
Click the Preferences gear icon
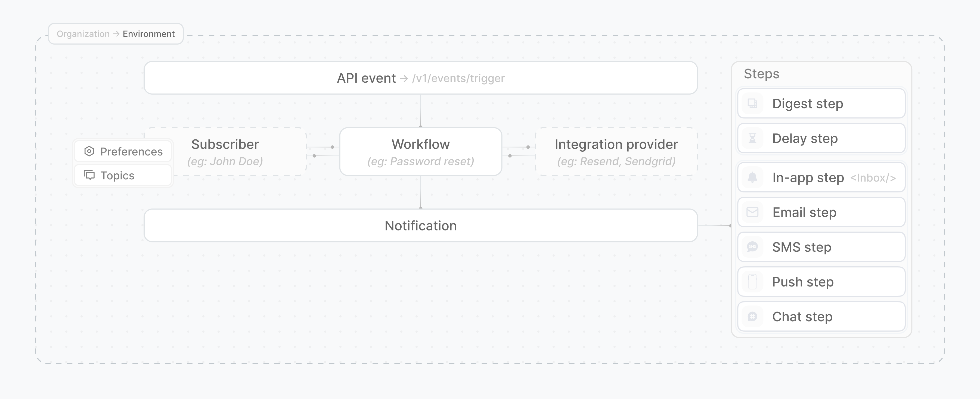pos(89,151)
